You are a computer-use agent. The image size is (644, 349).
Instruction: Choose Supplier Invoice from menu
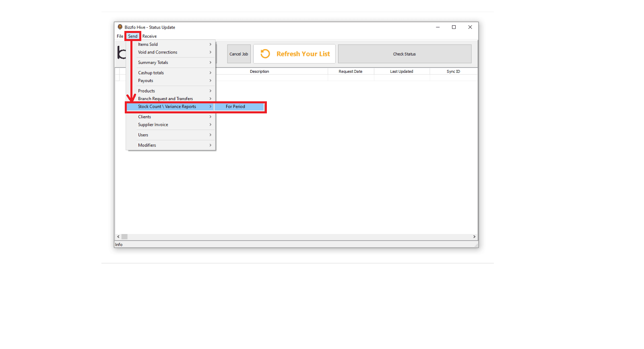pos(171,125)
